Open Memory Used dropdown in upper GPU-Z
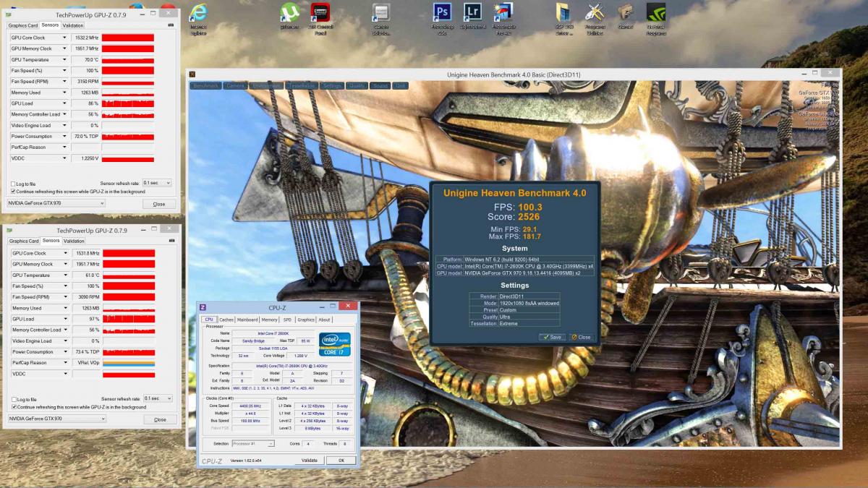Image resolution: width=868 pixels, height=488 pixels. point(65,93)
